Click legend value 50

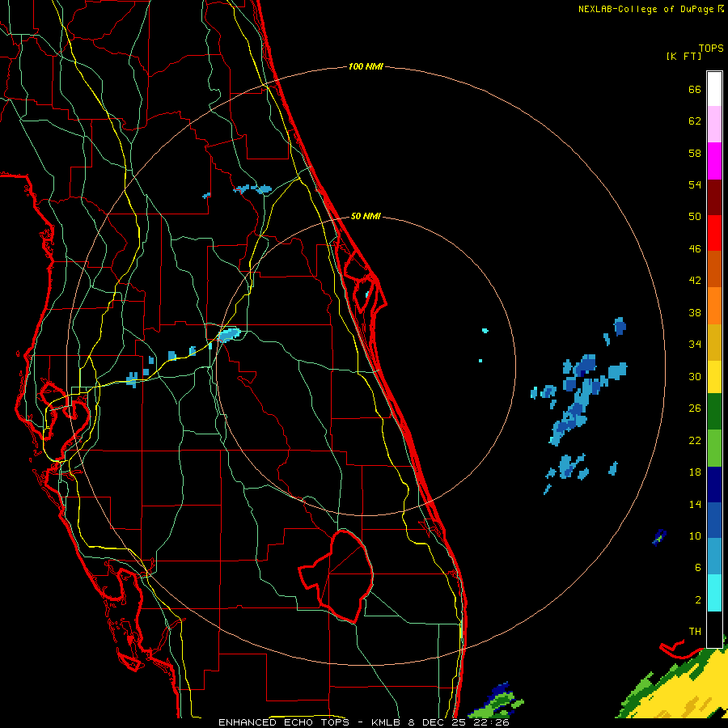(x=695, y=217)
